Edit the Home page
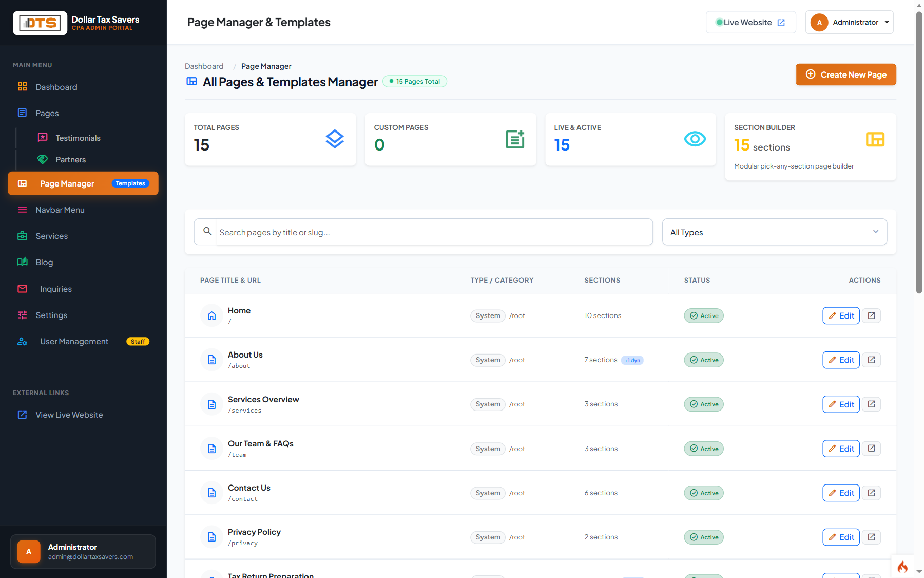Image resolution: width=924 pixels, height=578 pixels. 841,315
